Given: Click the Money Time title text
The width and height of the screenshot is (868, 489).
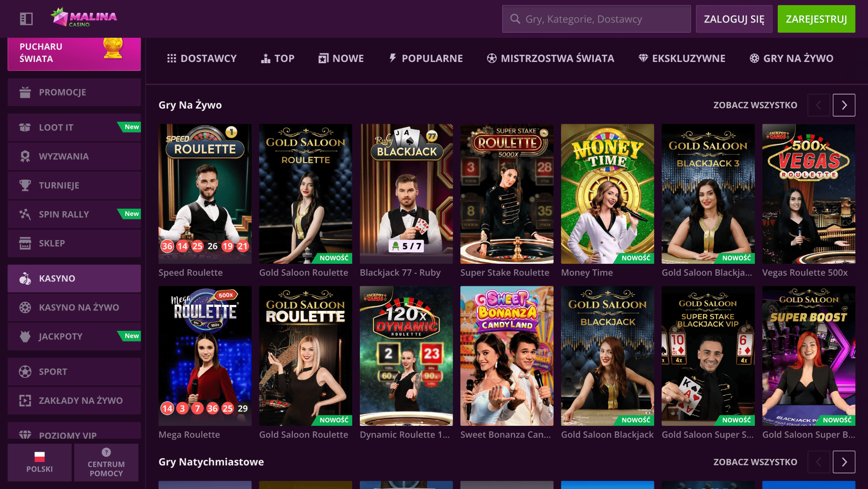Looking at the screenshot, I should (587, 273).
